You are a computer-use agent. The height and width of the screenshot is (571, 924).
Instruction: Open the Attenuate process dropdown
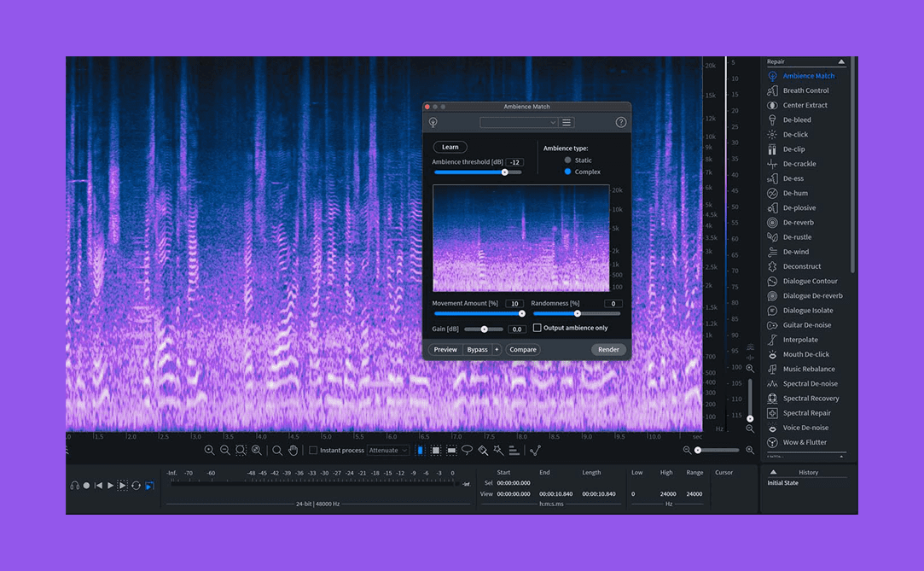(x=388, y=450)
